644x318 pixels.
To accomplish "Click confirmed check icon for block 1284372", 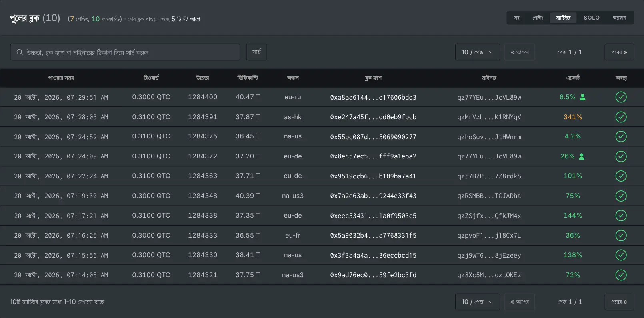I will click(621, 156).
